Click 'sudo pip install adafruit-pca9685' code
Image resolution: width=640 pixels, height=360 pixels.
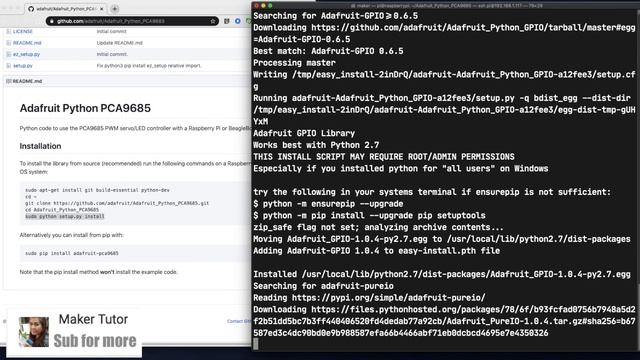click(72, 253)
